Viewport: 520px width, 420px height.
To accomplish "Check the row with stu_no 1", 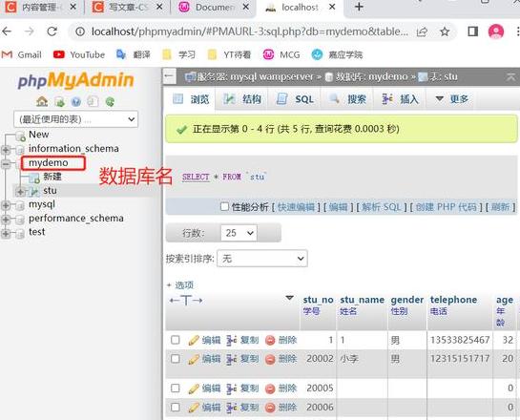I will 176,340.
